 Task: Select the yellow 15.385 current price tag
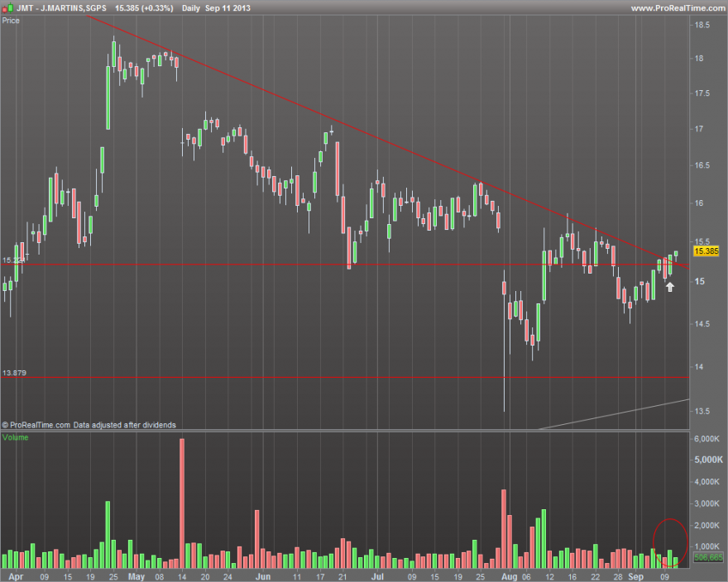point(706,251)
